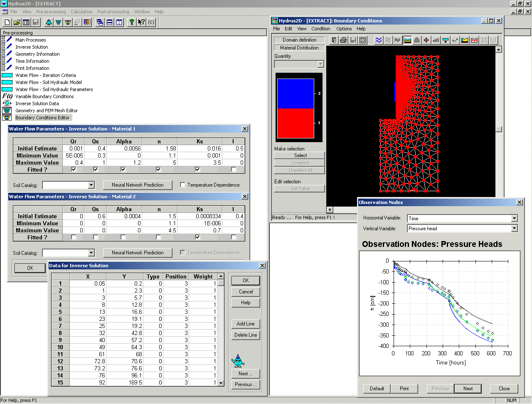The height and width of the screenshot is (404, 532).
Task: Click the arrow-question context help icon
Action: click(x=141, y=22)
